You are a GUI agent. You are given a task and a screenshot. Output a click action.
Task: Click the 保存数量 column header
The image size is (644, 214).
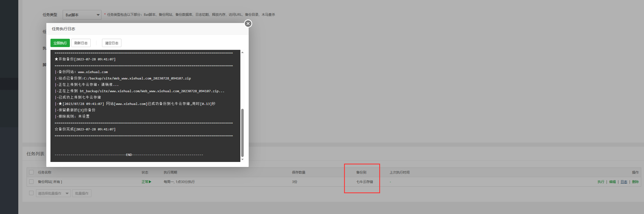tap(299, 172)
